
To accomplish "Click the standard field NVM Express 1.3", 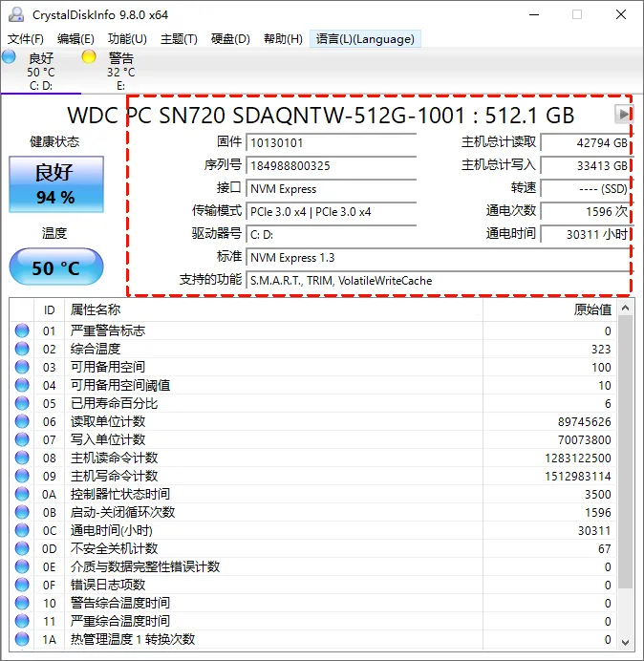I will tap(439, 258).
